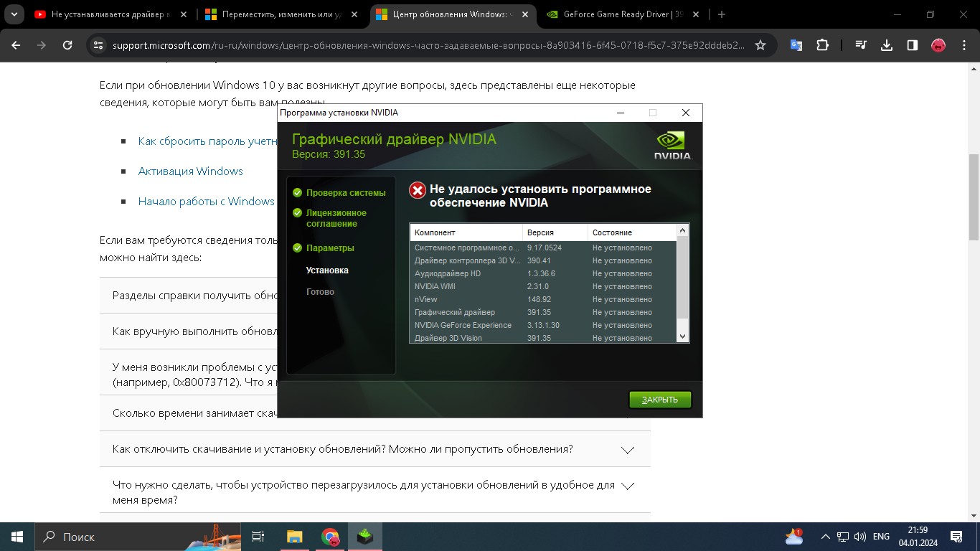Open the weather widget in taskbar
980x551 pixels.
point(794,537)
